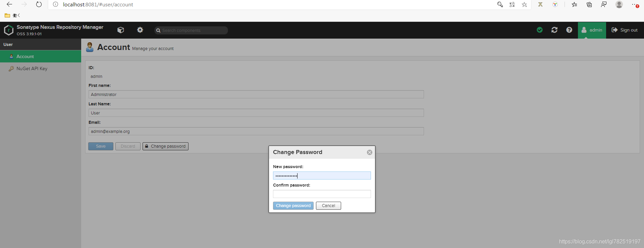Click the Save button
This screenshot has height=248, width=644.
[101, 146]
